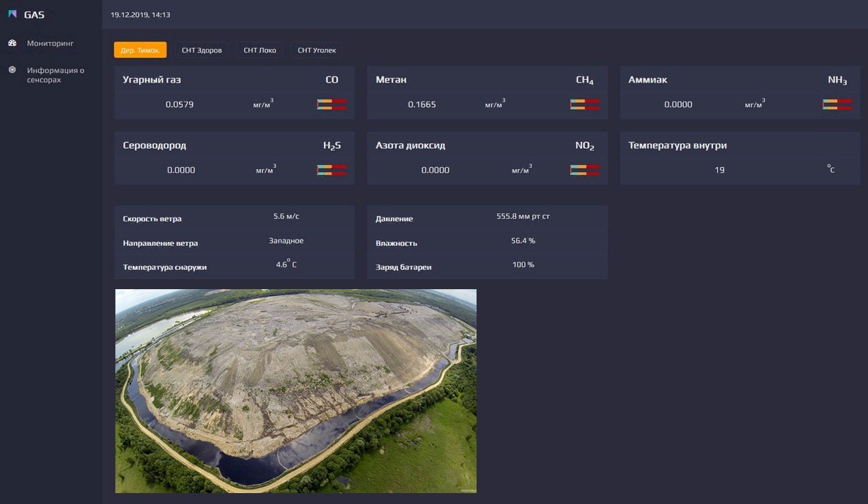Click the CH4 methane level indicator
Image resolution: width=868 pixels, height=504 pixels.
pos(585,104)
